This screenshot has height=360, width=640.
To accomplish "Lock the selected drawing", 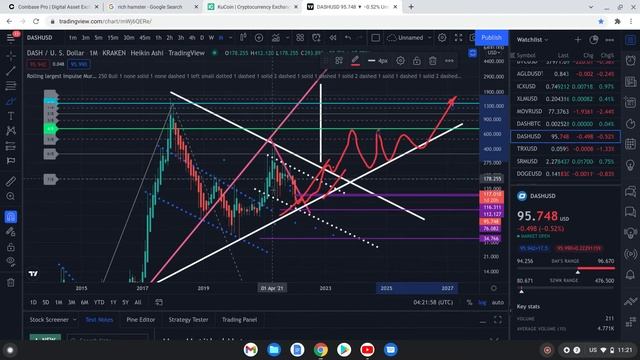I will click(416, 61).
